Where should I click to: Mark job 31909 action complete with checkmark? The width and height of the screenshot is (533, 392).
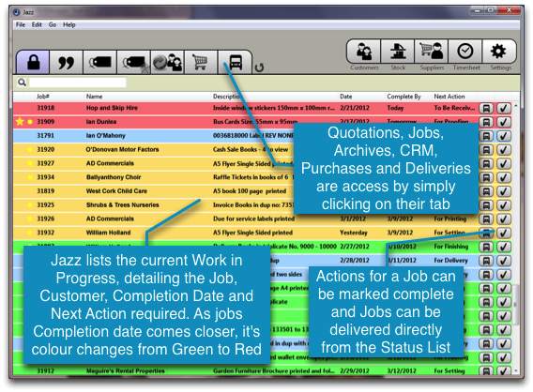tap(503, 122)
